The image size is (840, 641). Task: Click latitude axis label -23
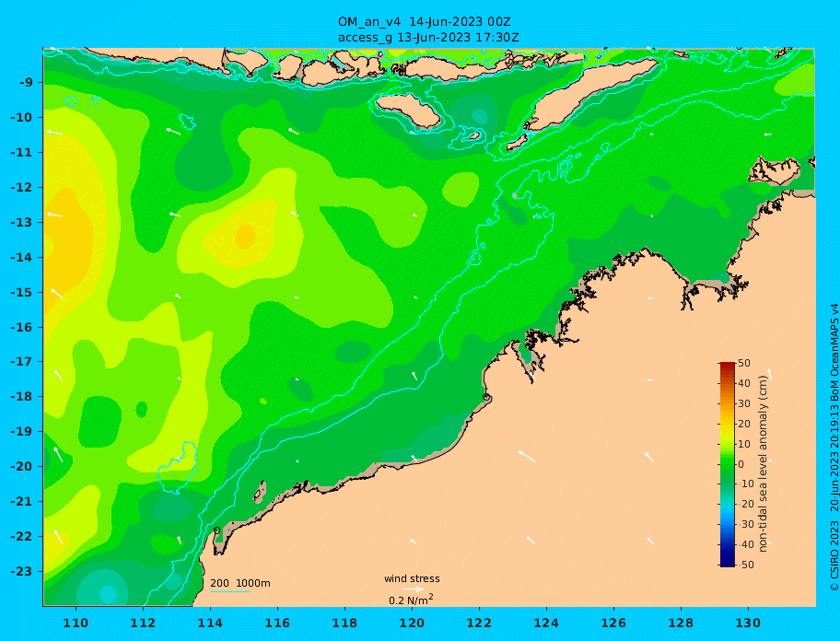click(22, 571)
